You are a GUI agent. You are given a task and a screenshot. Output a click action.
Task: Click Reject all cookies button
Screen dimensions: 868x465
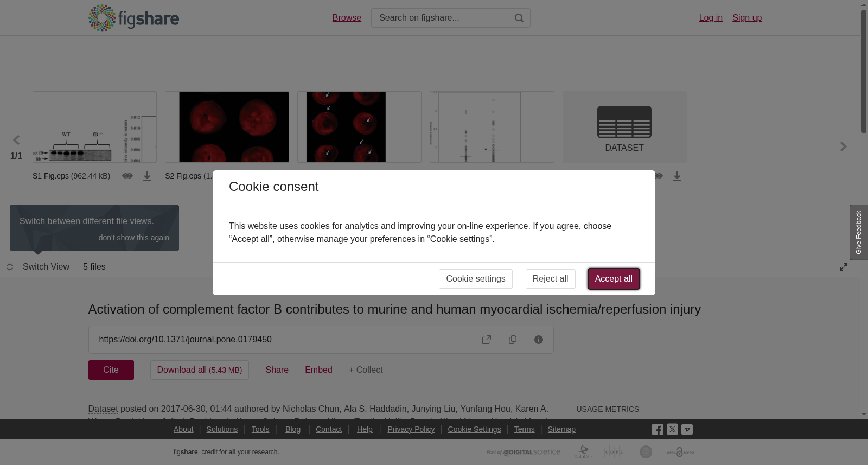pyautogui.click(x=550, y=279)
